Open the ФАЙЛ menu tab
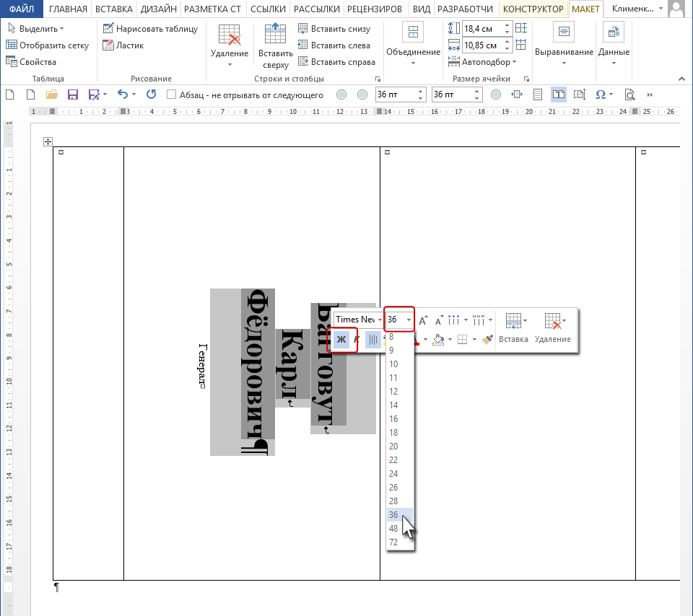The width and height of the screenshot is (693, 616). point(22,9)
